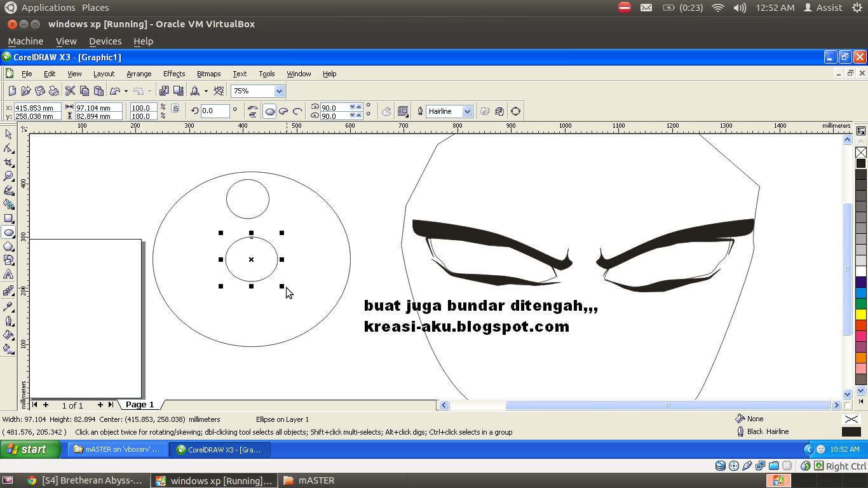
Task: Click the rotation angle input field
Action: [x=215, y=111]
